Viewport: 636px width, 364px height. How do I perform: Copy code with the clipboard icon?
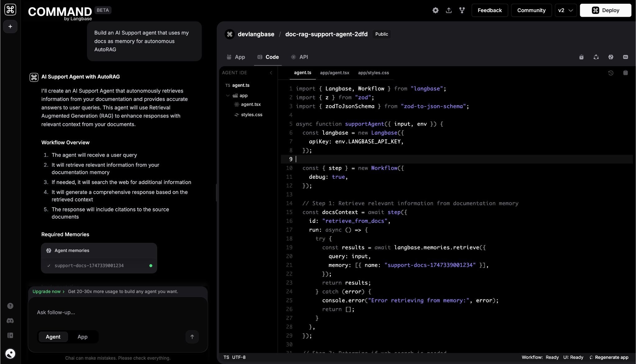[x=625, y=73]
